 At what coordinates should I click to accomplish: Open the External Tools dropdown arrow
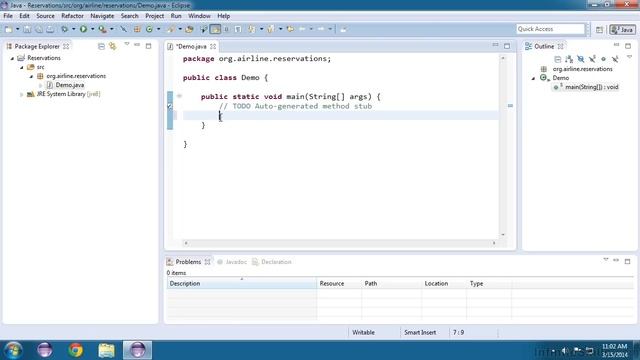pyautogui.click(x=111, y=29)
